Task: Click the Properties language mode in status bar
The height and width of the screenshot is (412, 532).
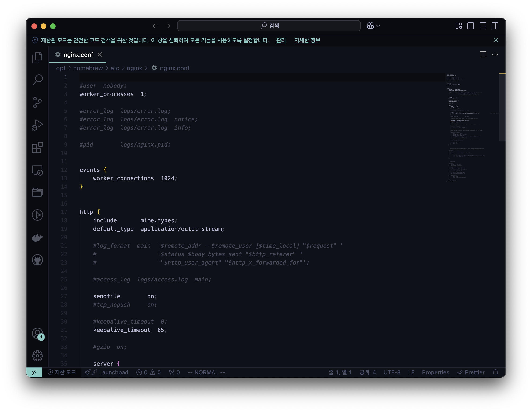Action: [x=436, y=372]
